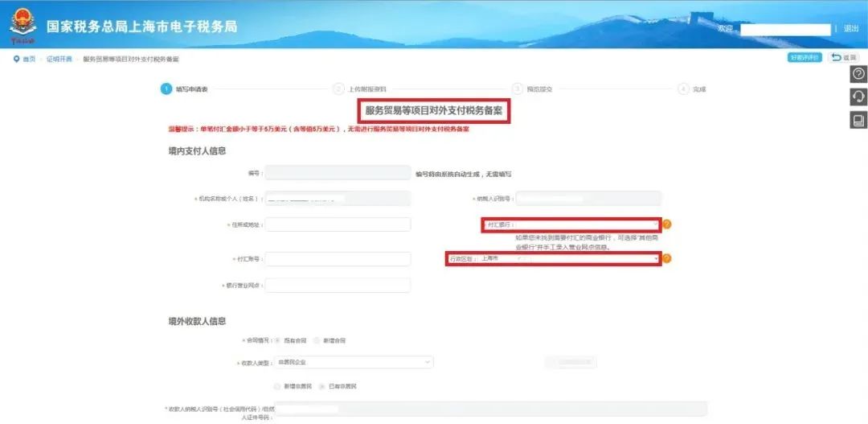Go to step 3 预览提交

tap(532, 89)
